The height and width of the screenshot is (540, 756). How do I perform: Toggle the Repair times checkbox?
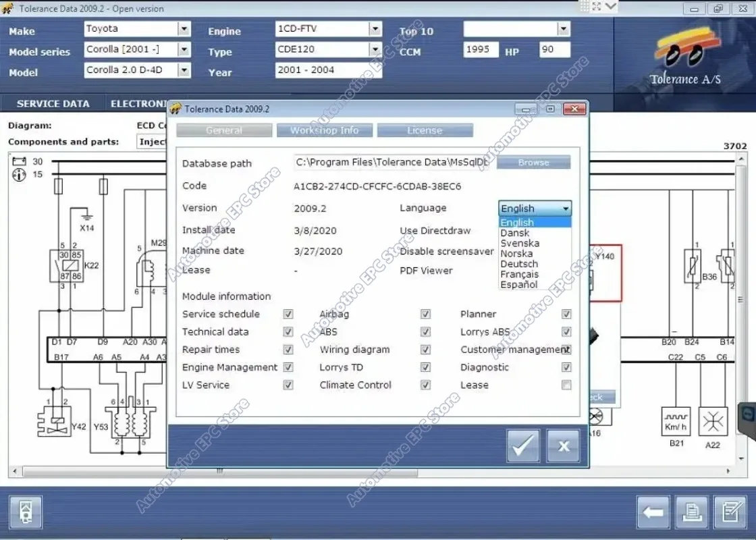288,350
